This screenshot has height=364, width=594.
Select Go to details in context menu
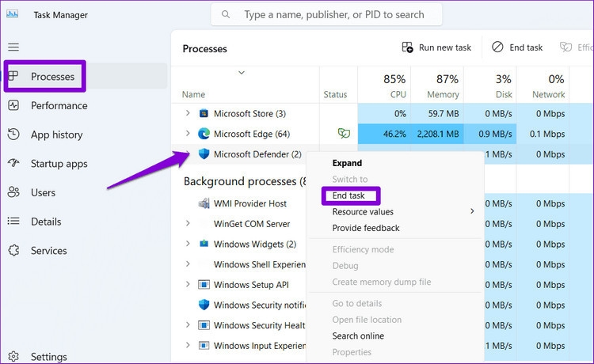pos(357,303)
